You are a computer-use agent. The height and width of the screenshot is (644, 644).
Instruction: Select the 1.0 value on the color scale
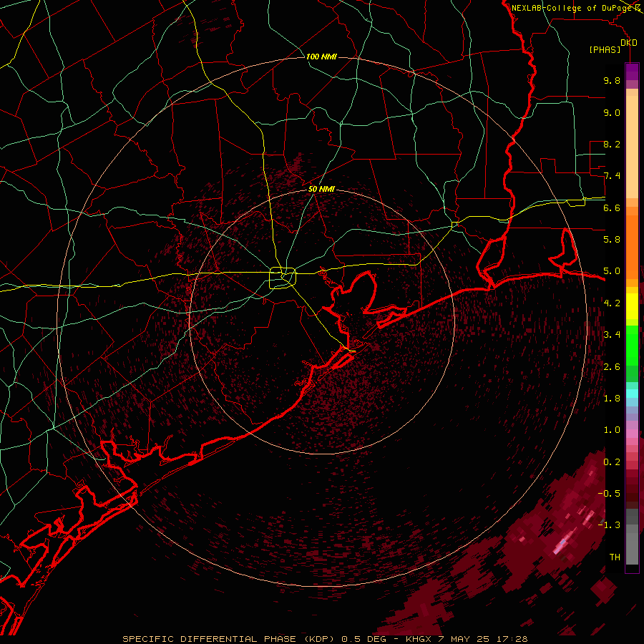(612, 430)
